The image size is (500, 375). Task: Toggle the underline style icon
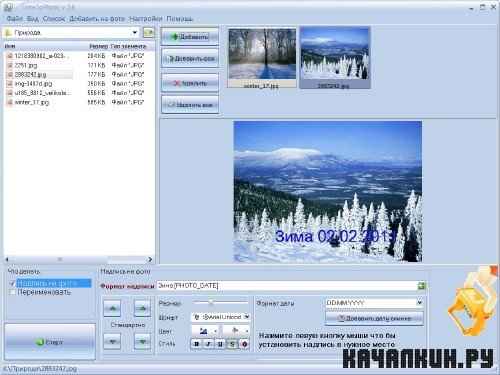pos(220,344)
